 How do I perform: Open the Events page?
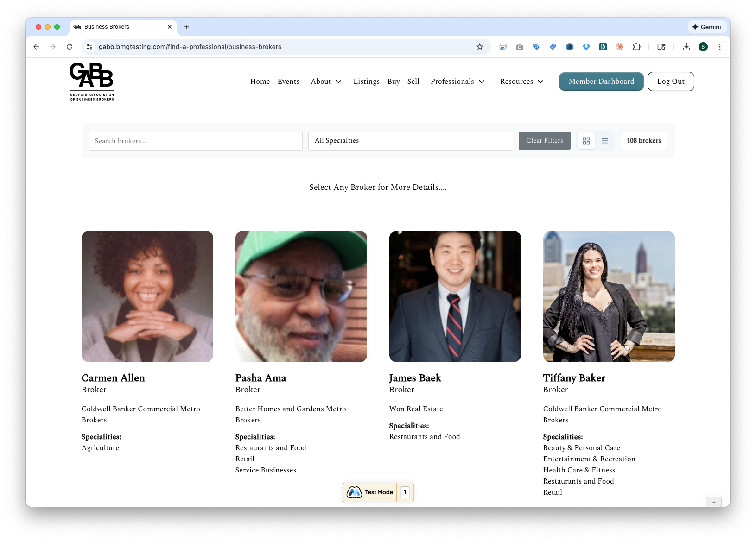[x=288, y=82]
